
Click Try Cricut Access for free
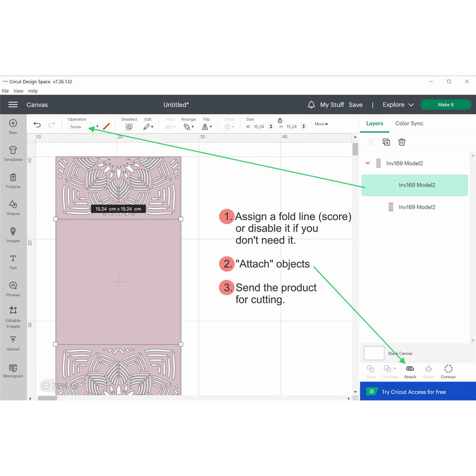pos(413,392)
